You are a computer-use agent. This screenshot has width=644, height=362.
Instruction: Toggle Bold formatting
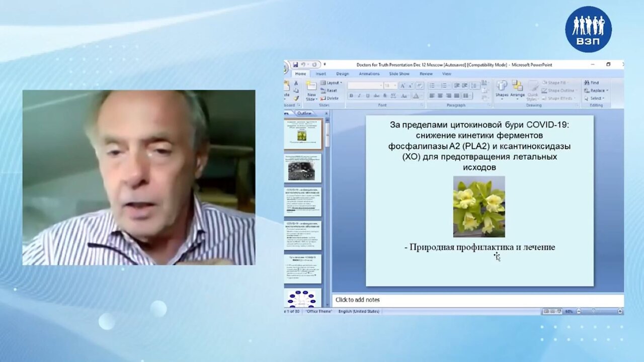352,96
